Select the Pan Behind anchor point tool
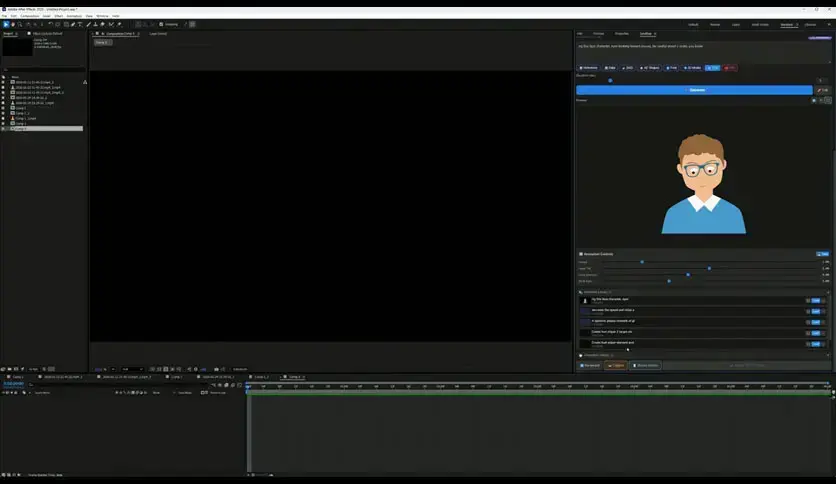836x484 pixels. click(58, 24)
